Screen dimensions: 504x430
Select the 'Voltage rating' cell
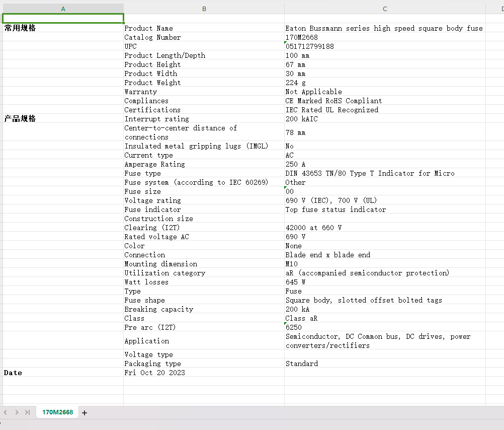click(204, 200)
